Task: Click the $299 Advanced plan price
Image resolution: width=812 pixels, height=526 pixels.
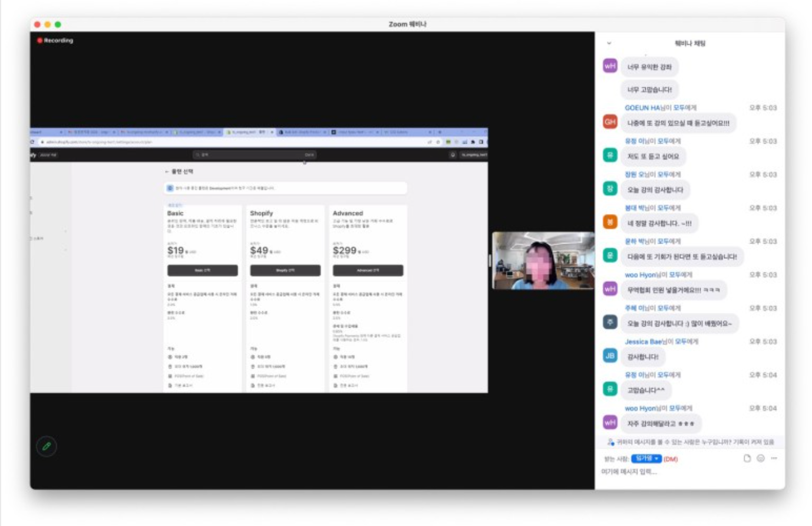Action: [345, 251]
